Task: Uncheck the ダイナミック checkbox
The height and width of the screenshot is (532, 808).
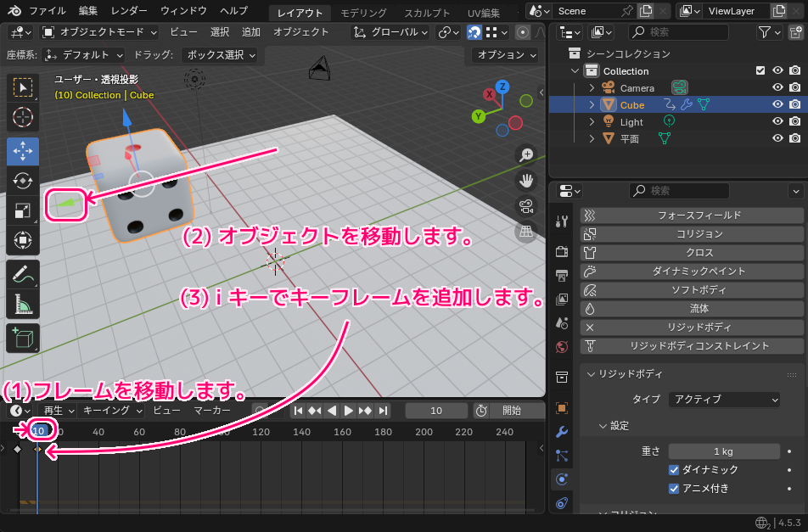Action: coord(674,469)
